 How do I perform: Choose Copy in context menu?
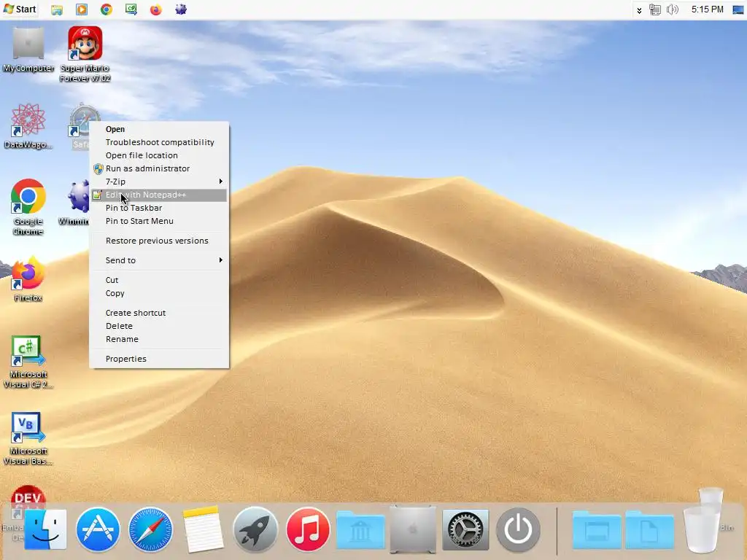(x=158, y=293)
